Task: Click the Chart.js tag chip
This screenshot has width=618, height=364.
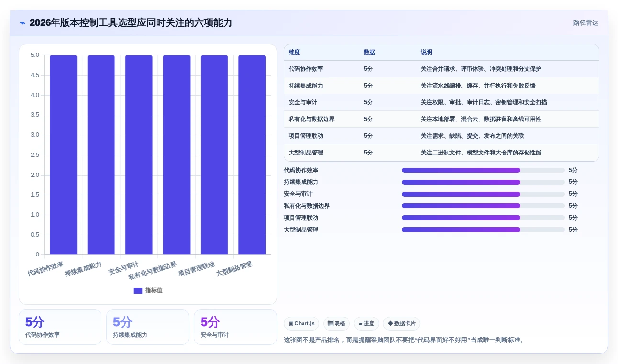Action: pos(302,324)
